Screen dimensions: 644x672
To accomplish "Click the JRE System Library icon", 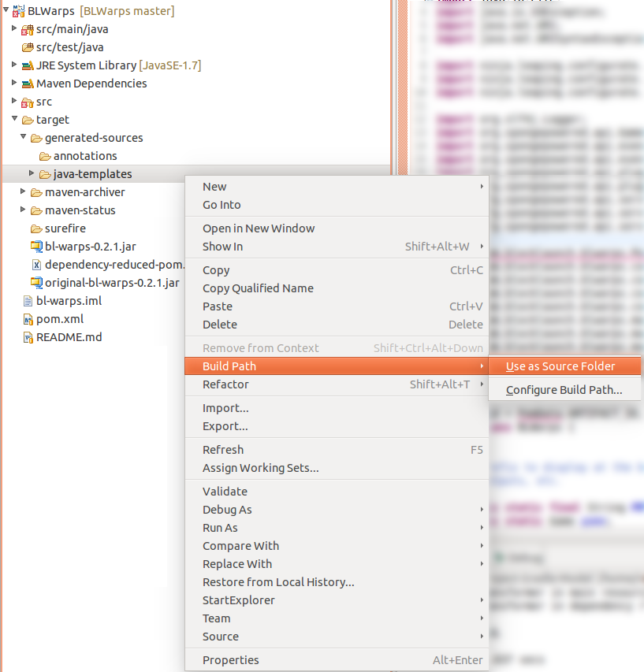I will point(28,65).
